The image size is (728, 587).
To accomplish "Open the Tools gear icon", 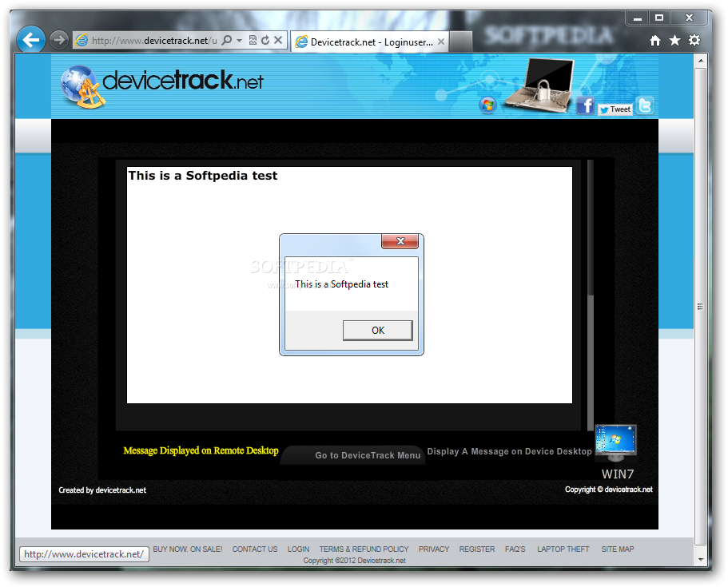I will pyautogui.click(x=694, y=41).
